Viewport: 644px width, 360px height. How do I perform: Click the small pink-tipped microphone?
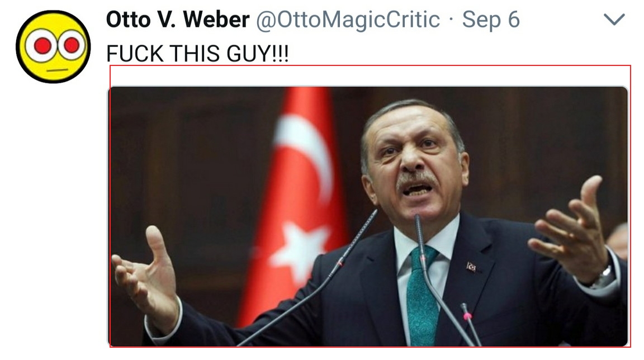click(x=470, y=324)
